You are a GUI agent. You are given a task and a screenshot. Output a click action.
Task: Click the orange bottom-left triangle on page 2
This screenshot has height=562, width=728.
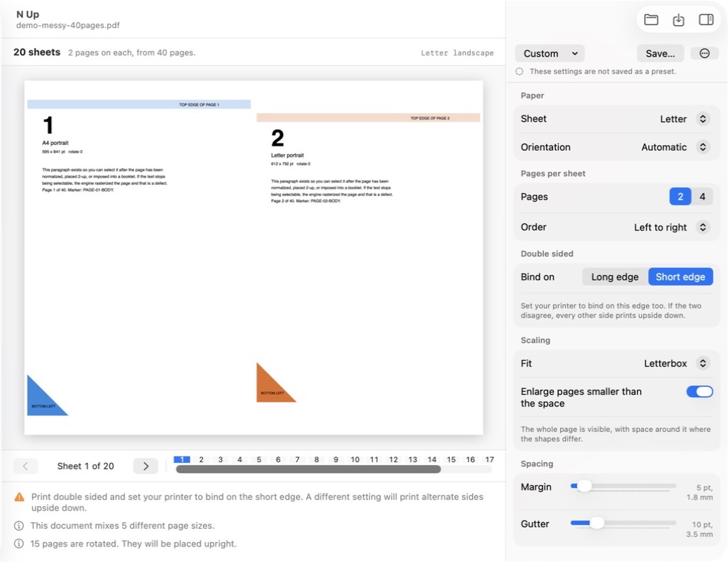pos(272,388)
